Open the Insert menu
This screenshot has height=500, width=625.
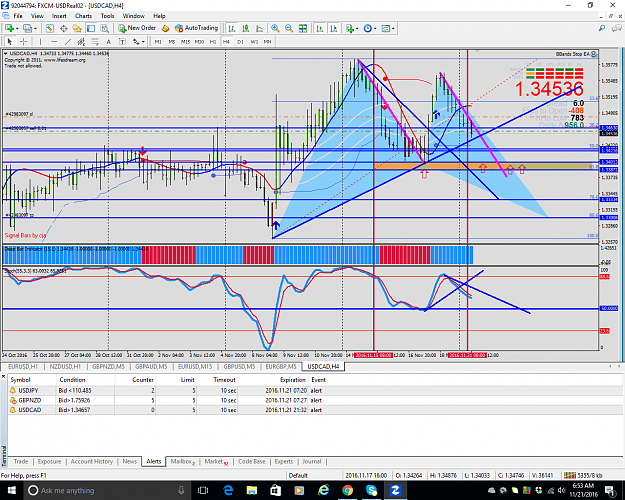[x=59, y=16]
